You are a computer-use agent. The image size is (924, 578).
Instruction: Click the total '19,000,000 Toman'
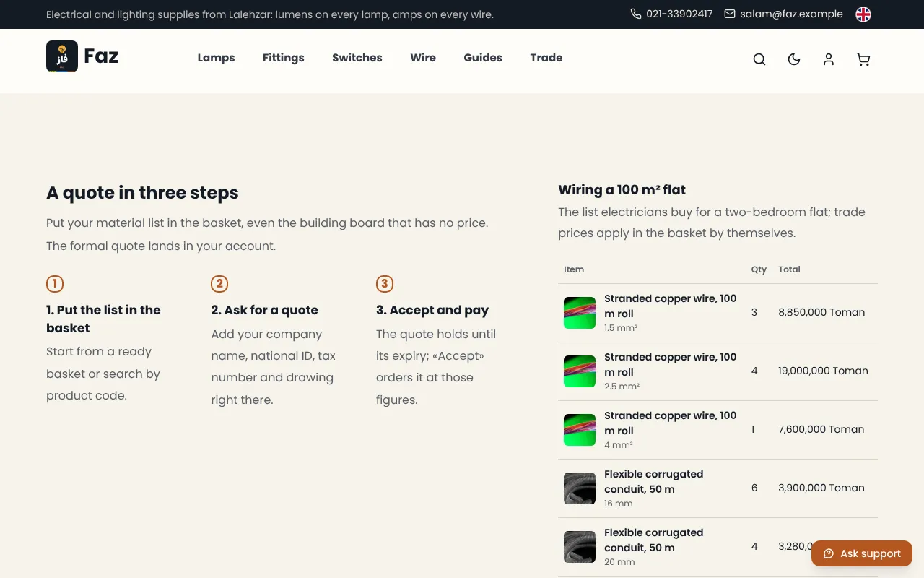(x=823, y=371)
